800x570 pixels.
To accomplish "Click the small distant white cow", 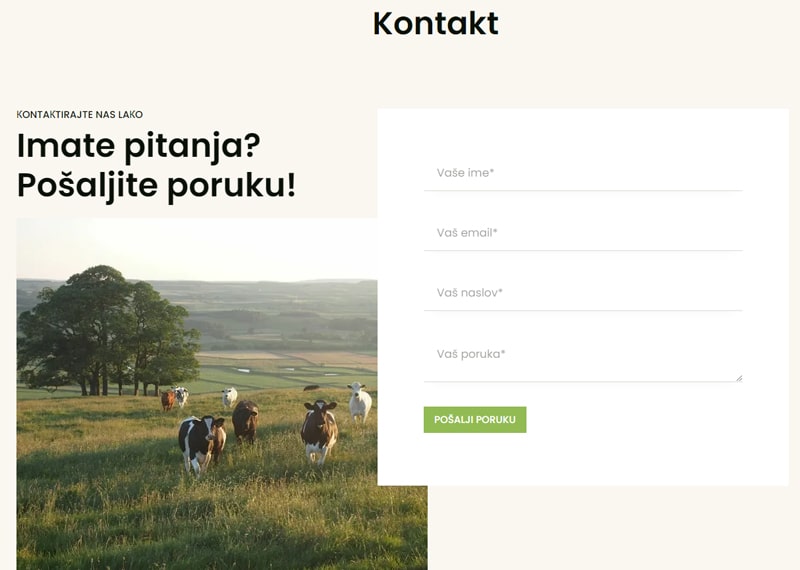I will click(x=230, y=396).
